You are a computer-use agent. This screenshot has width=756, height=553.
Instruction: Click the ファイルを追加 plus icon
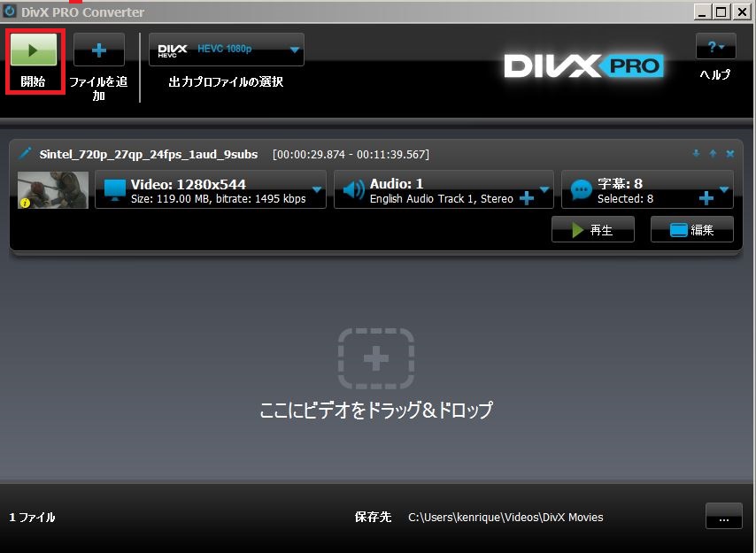(x=99, y=50)
